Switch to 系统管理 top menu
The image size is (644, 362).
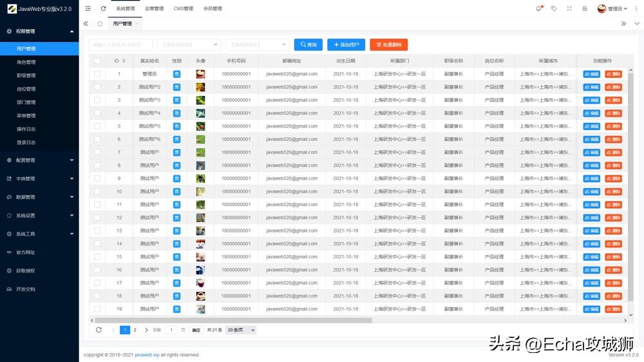126,8
